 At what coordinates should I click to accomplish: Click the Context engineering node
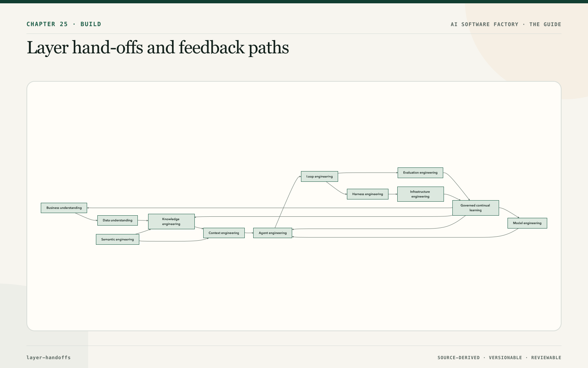click(x=224, y=233)
